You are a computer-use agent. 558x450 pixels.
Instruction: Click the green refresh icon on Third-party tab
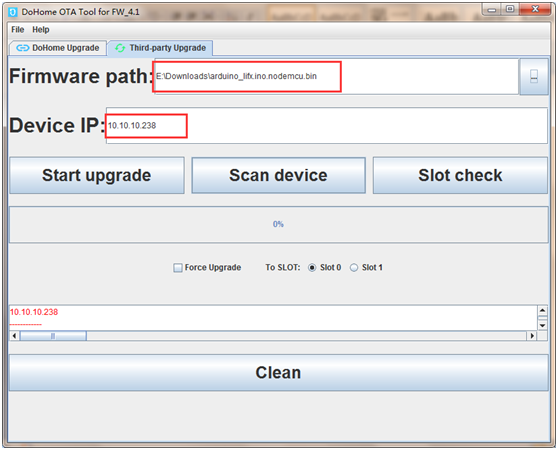pyautogui.click(x=120, y=48)
